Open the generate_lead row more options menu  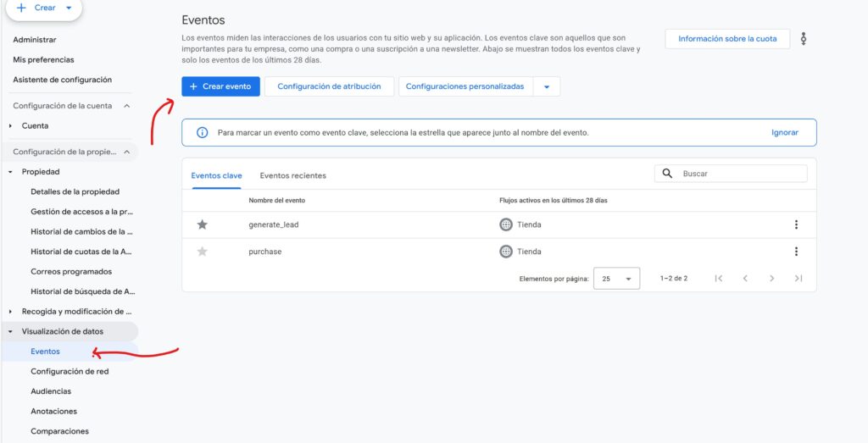(796, 224)
